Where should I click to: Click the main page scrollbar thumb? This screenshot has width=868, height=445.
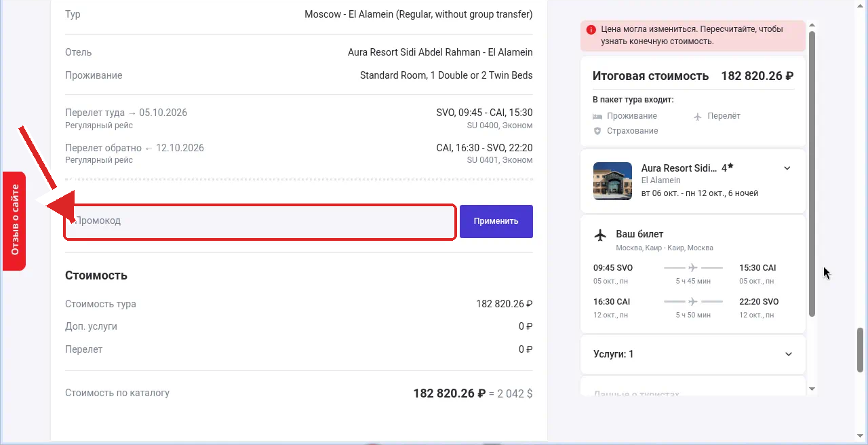861,350
